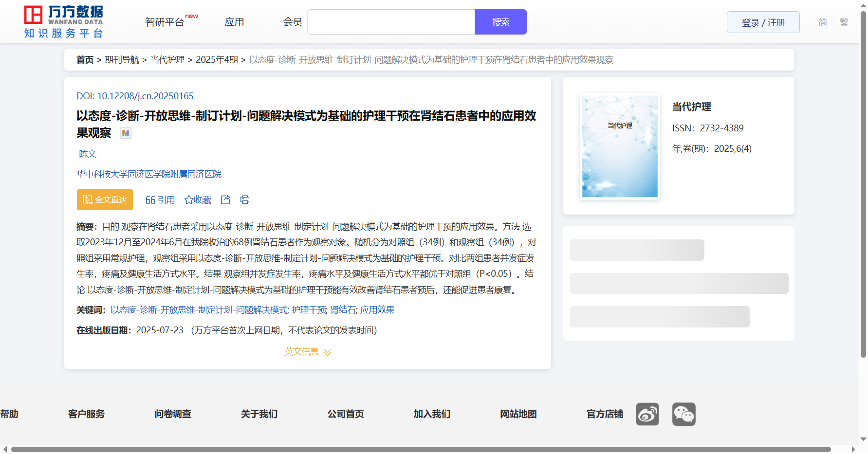
Task: Open the author link 陈文
Action: (x=88, y=154)
